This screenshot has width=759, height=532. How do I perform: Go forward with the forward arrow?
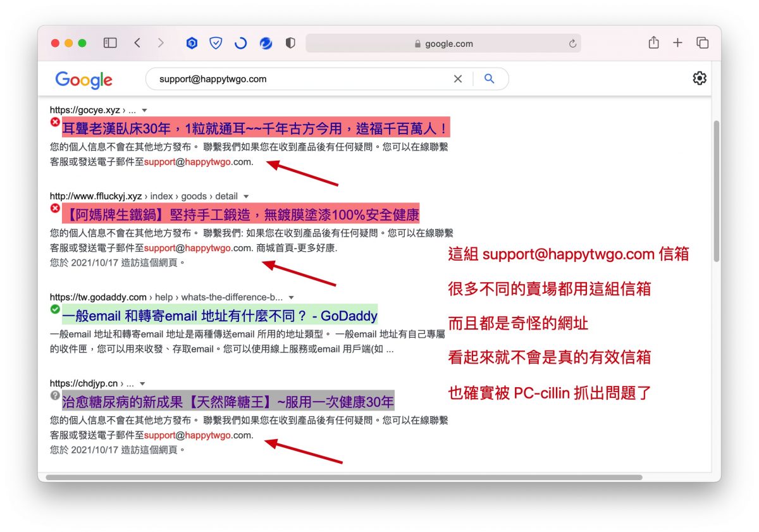(x=161, y=43)
